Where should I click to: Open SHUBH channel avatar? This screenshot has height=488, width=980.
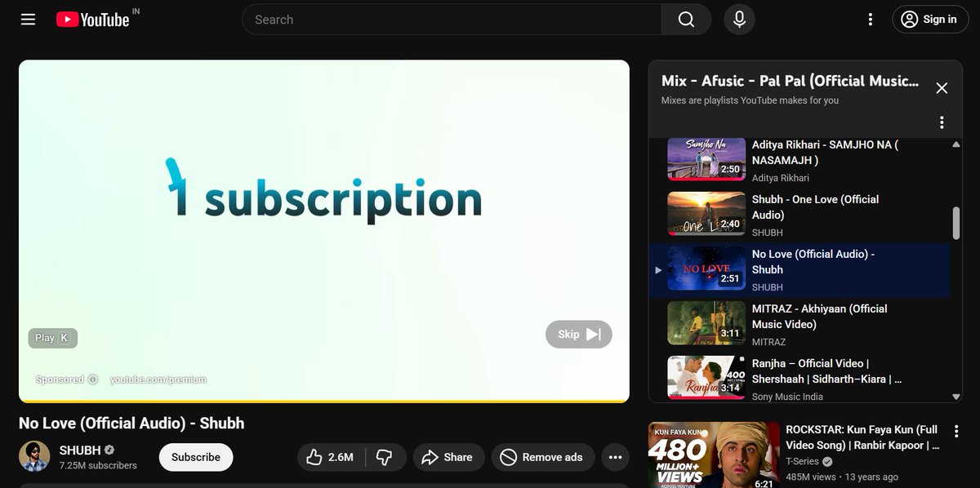34,457
